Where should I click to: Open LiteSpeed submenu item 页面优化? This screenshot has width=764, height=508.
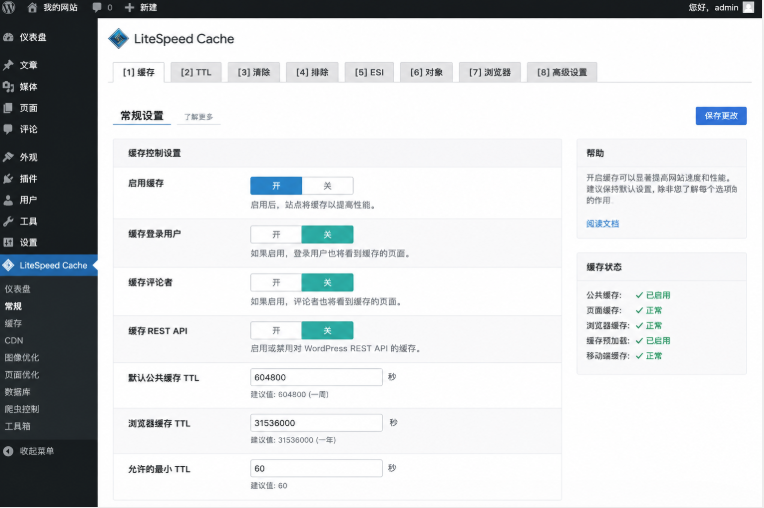tap(22, 374)
